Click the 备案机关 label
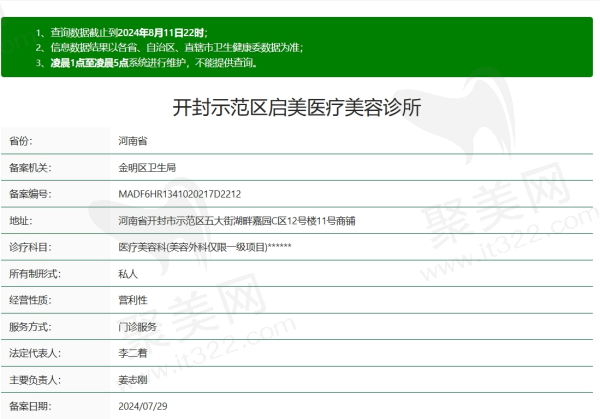Image resolution: width=600 pixels, height=419 pixels. [31, 168]
